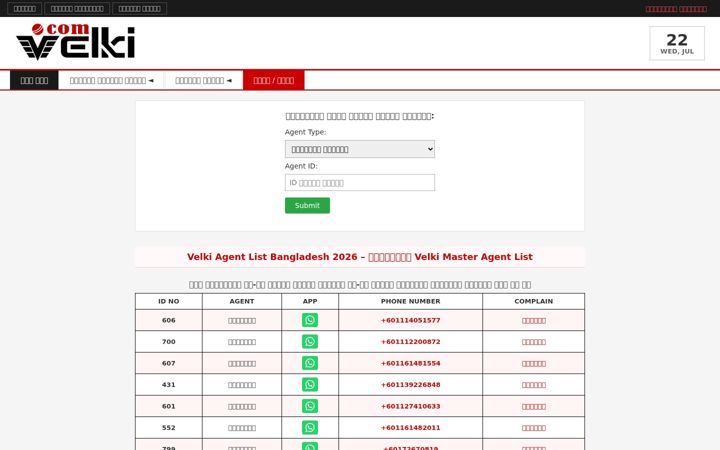Click the Velki com logo
This screenshot has height=450, width=720.
[76, 42]
